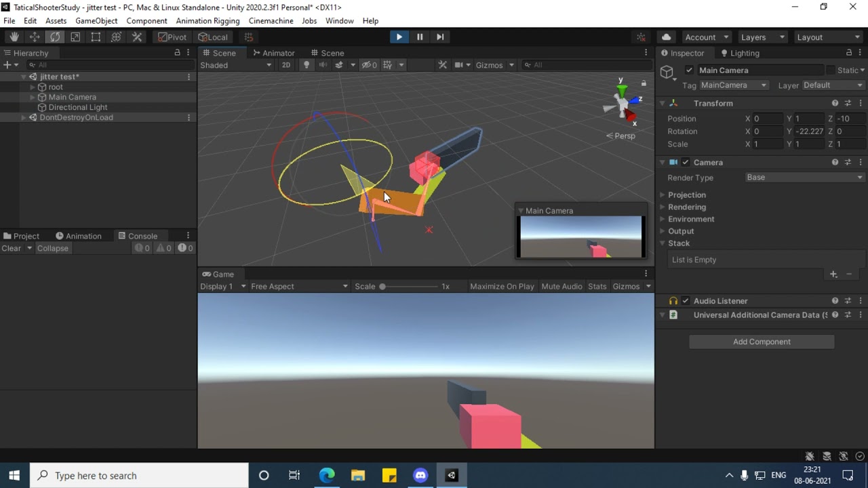Toggle the Static checkbox
Image resolution: width=868 pixels, height=488 pixels.
click(x=831, y=70)
